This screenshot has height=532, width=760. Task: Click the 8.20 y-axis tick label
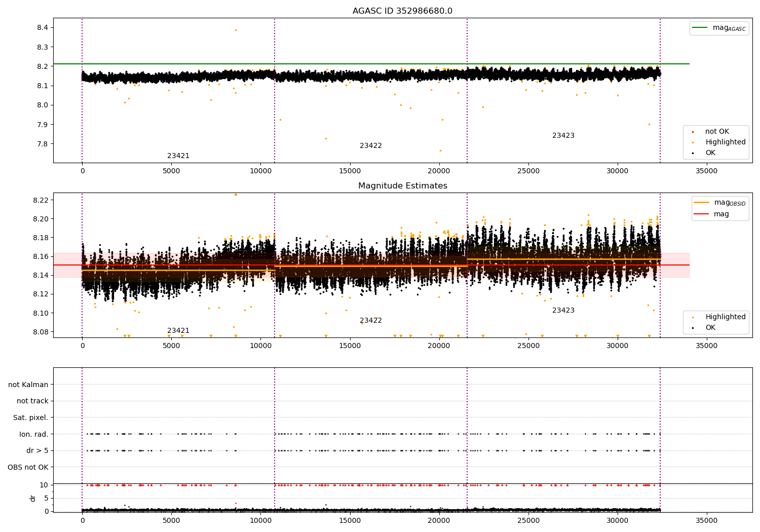41,219
